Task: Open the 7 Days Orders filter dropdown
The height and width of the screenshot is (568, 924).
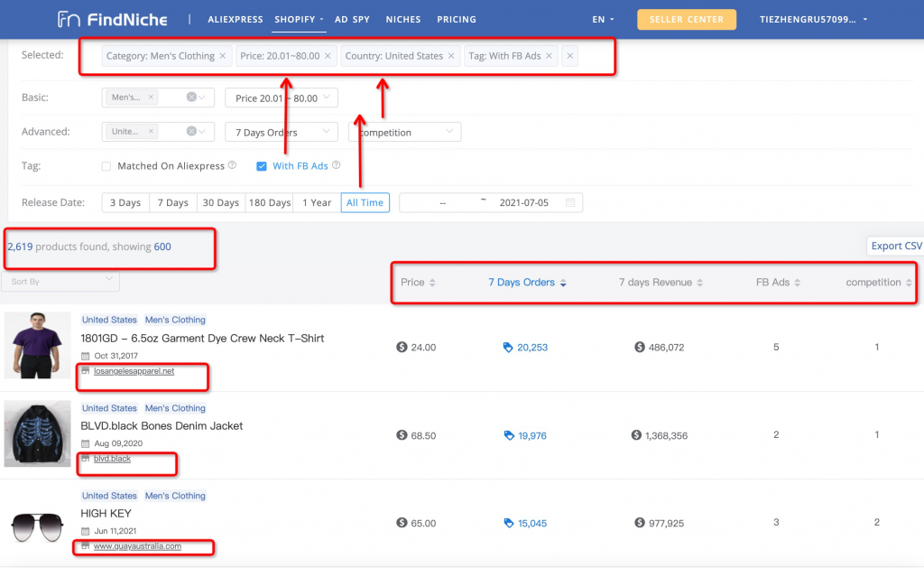Action: pos(282,132)
